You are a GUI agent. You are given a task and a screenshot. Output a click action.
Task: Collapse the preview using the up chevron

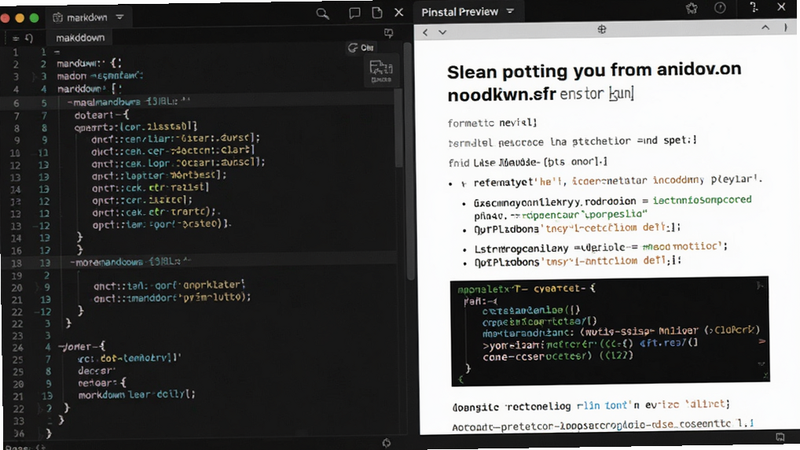pyautogui.click(x=765, y=28)
